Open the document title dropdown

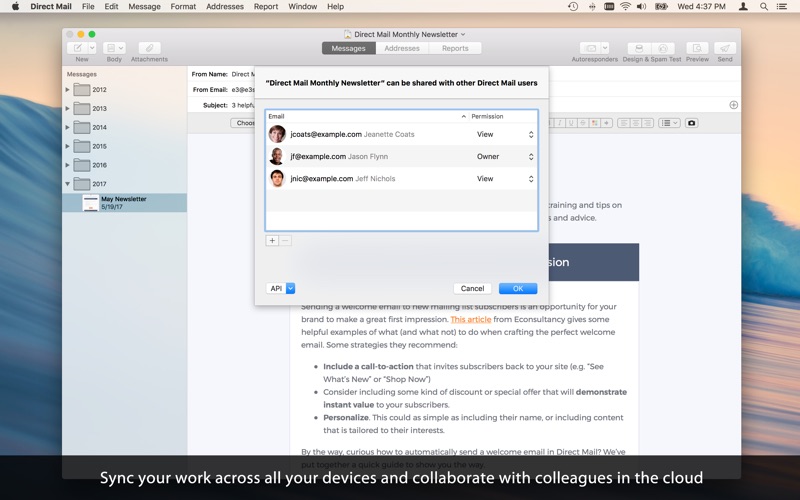point(463,34)
